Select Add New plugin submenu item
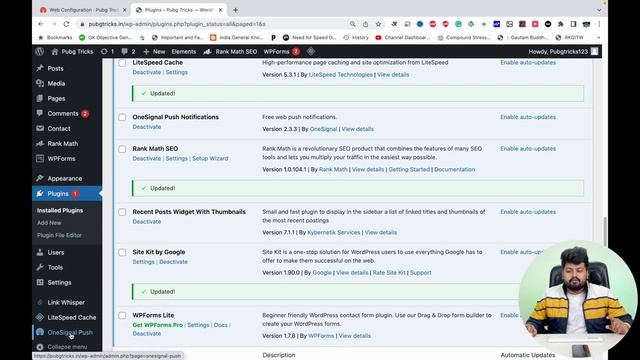The image size is (640, 360). click(x=49, y=223)
